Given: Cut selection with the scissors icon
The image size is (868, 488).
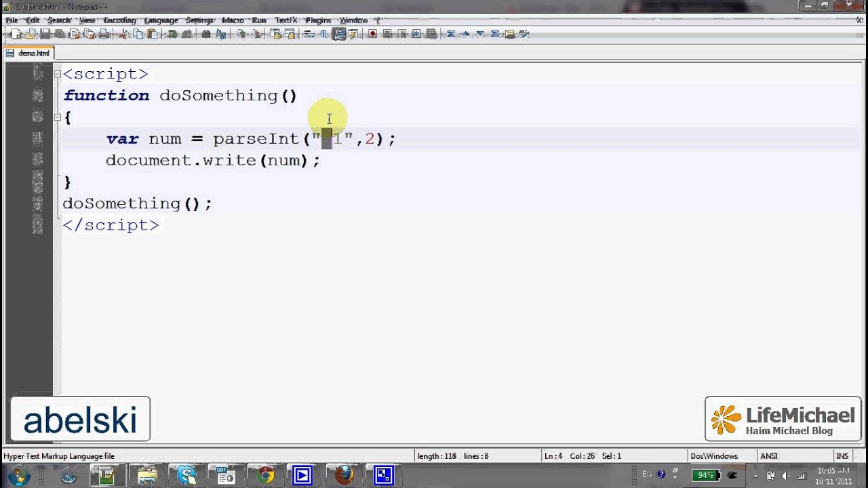Looking at the screenshot, I should click(x=123, y=34).
